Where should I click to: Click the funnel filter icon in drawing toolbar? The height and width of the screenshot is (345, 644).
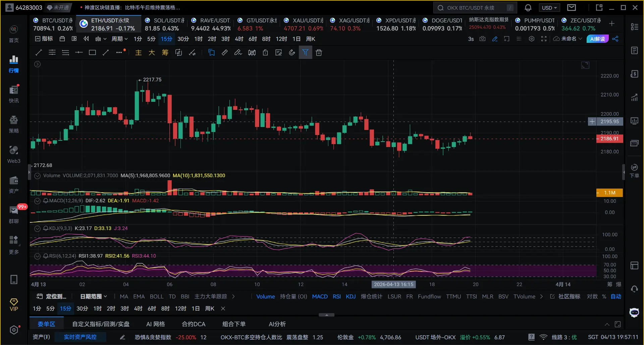click(305, 52)
